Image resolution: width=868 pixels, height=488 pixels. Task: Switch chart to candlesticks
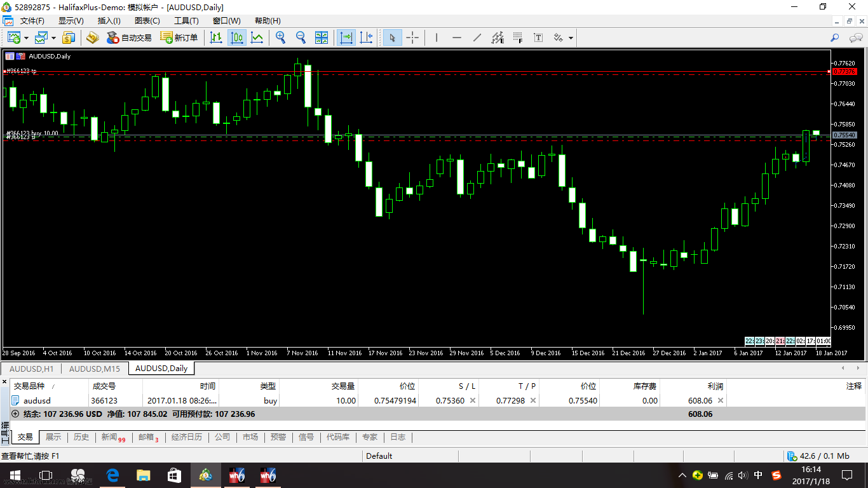click(x=237, y=37)
